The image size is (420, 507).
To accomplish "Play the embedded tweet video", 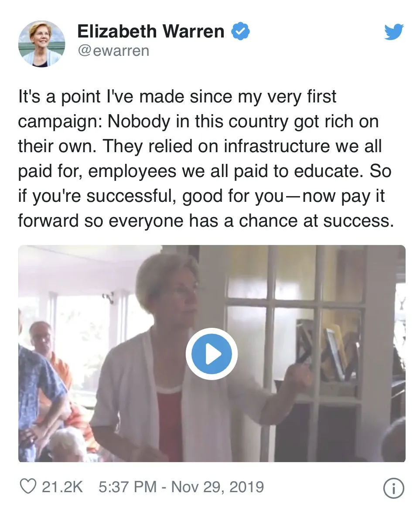I will pyautogui.click(x=212, y=354).
